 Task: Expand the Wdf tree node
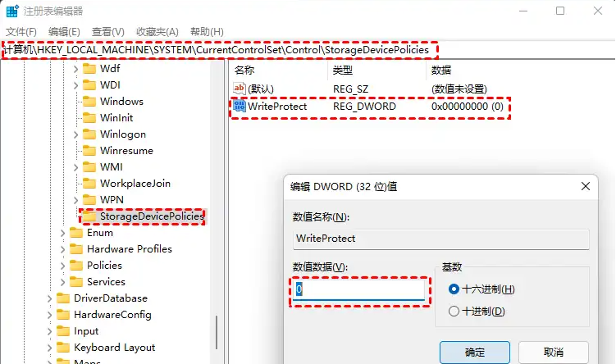(75, 69)
